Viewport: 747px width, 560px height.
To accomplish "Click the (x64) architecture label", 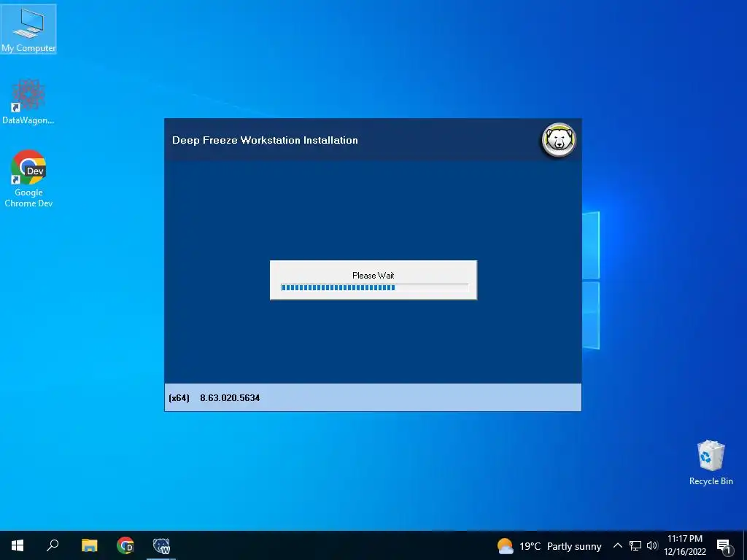I will [x=179, y=398].
